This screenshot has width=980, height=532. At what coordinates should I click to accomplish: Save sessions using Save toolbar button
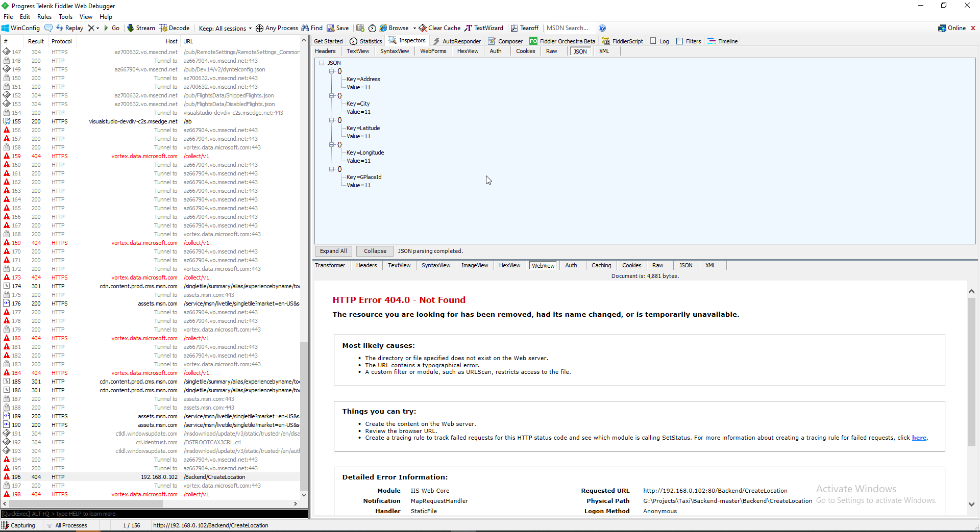(x=338, y=28)
